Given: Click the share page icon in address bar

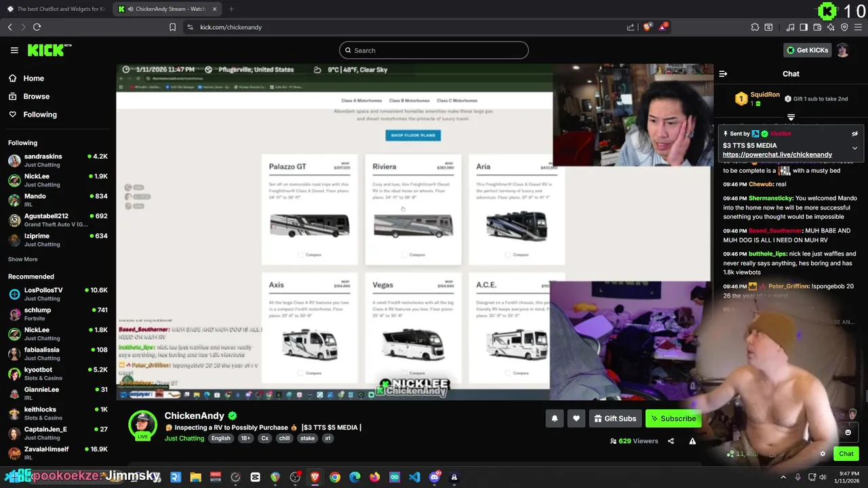Looking at the screenshot, I should (x=631, y=27).
